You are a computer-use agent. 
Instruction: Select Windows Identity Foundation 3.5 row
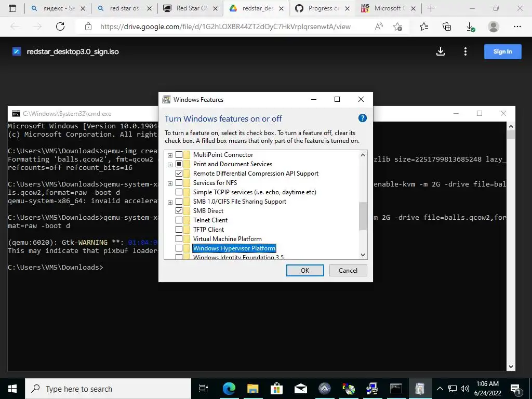point(238,257)
